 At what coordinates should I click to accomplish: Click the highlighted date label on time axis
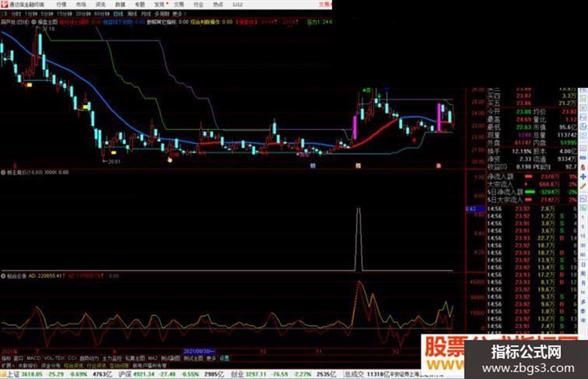click(x=199, y=352)
